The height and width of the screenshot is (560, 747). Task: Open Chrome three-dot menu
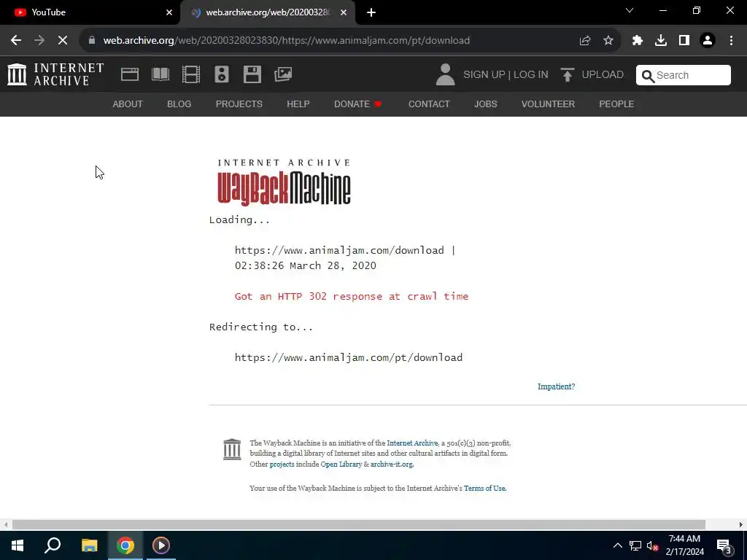coord(731,41)
